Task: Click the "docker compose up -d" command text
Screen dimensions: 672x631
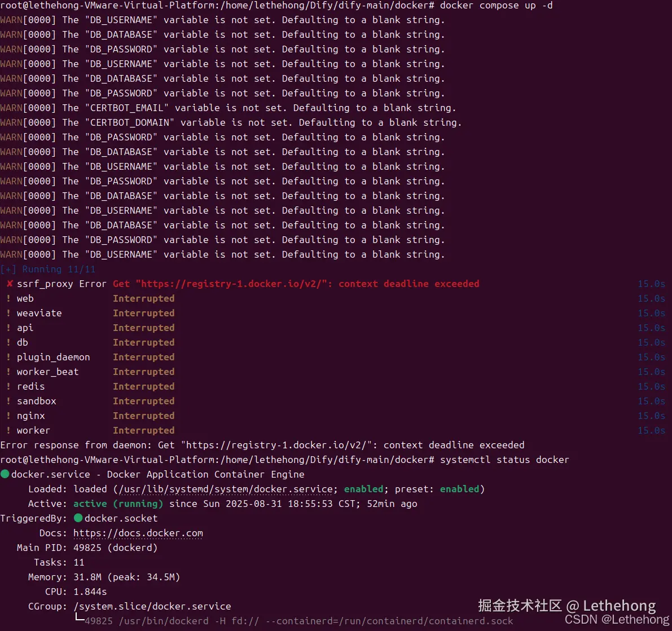Action: point(497,6)
